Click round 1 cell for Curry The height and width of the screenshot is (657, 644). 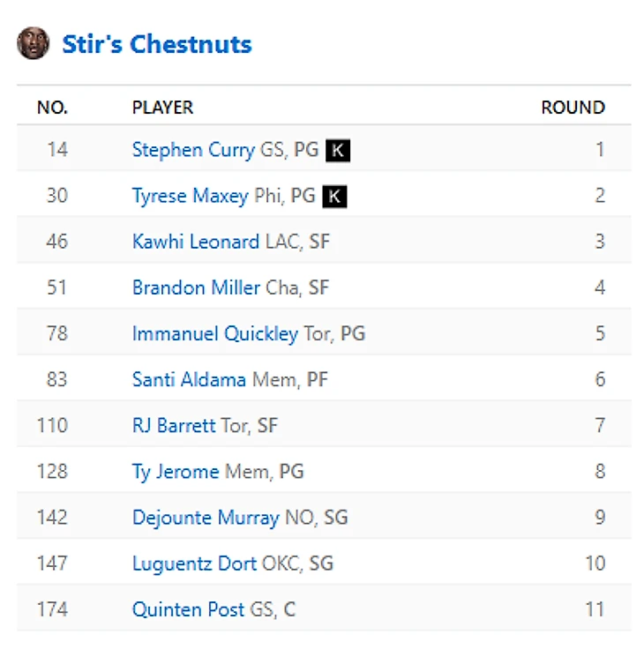tap(600, 150)
